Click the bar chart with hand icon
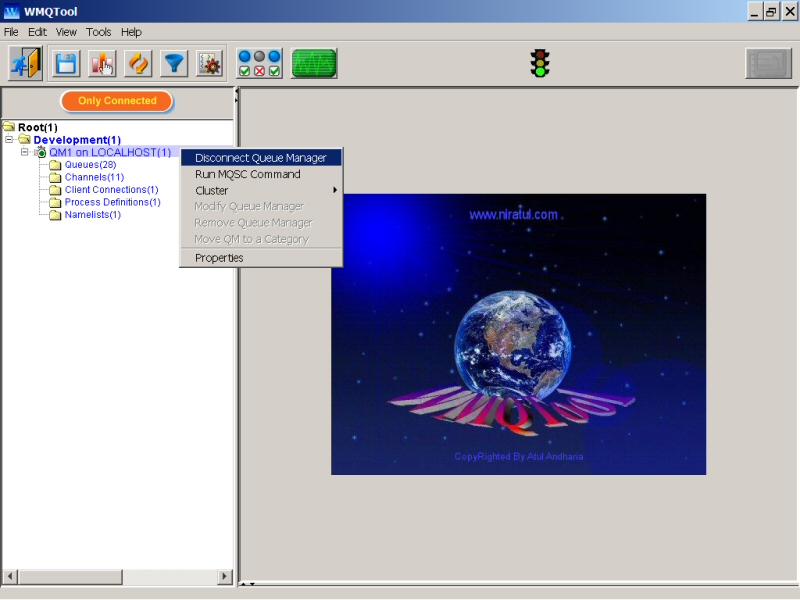Image resolution: width=800 pixels, height=600 pixels. 102,64
